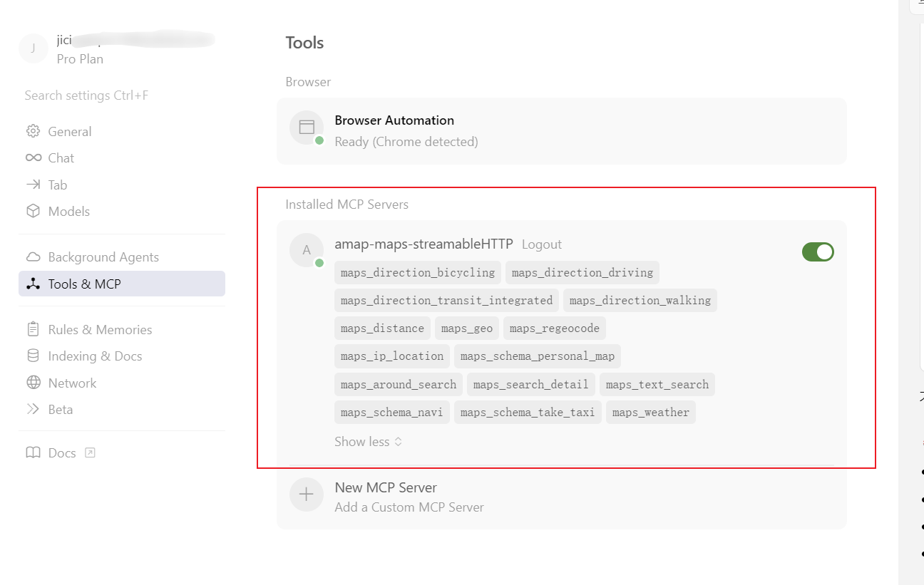Click the maps_direction_driving tool tag

tap(582, 272)
